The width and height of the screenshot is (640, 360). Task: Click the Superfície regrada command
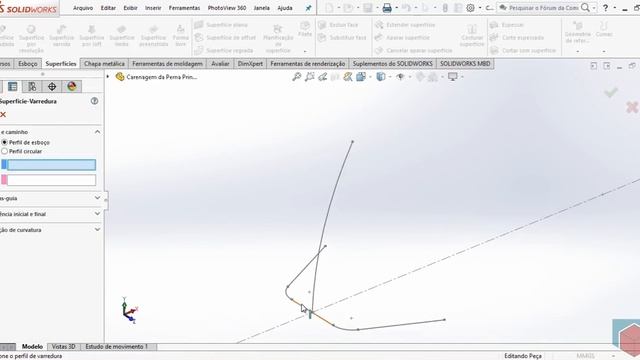pyautogui.click(x=224, y=51)
